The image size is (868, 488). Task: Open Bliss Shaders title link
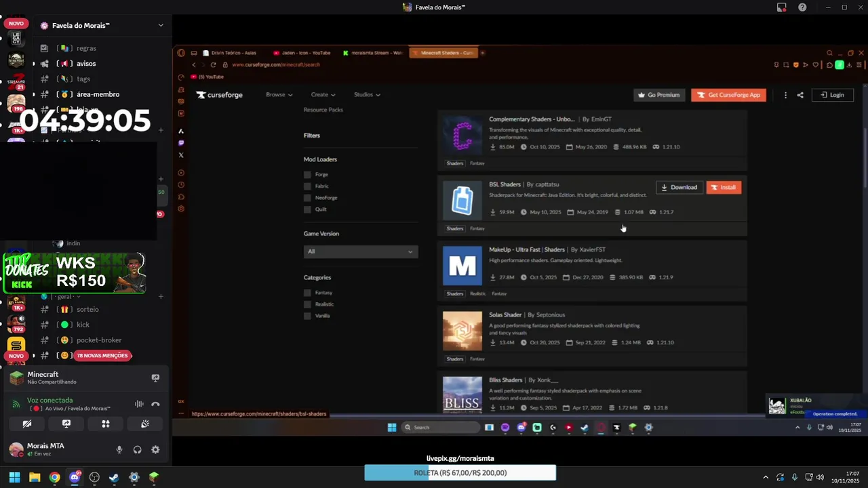click(506, 380)
